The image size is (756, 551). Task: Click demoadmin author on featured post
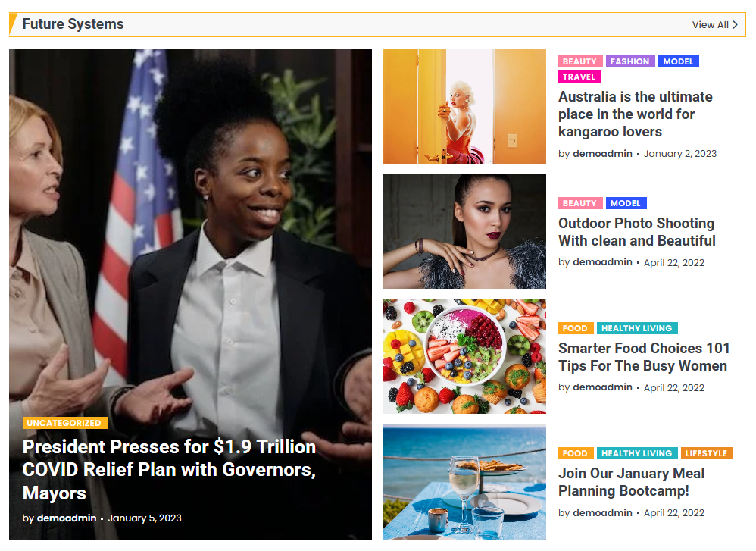67,518
